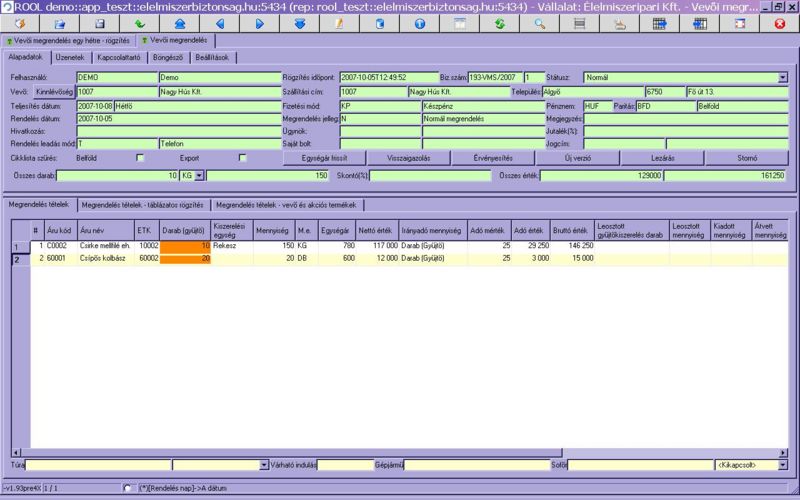The width and height of the screenshot is (800, 500).
Task: Toggle the Export checkbox
Action: point(243,159)
